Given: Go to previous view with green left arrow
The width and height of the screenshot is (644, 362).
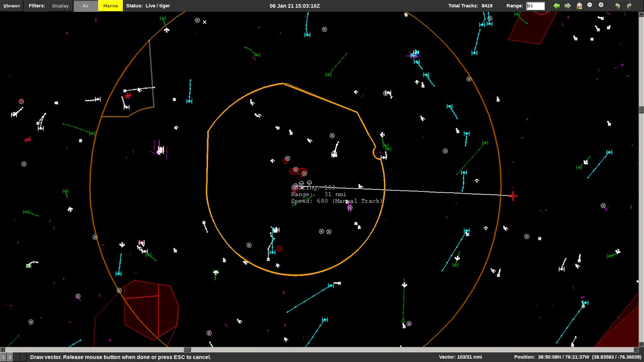Looking at the screenshot, I should [556, 6].
